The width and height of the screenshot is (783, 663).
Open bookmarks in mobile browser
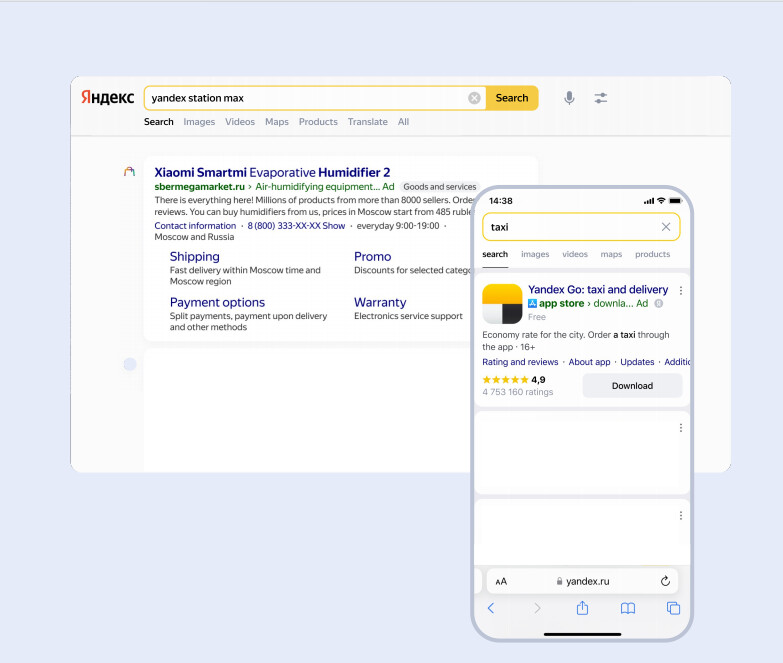click(628, 608)
